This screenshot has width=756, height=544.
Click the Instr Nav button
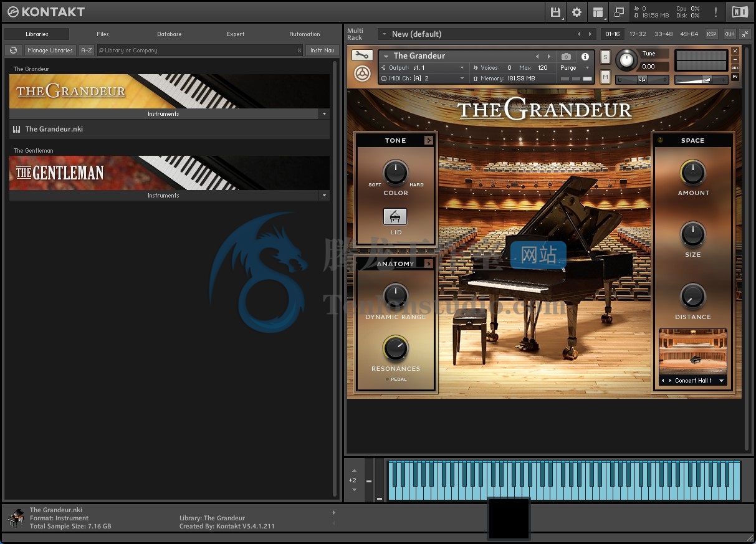point(322,50)
